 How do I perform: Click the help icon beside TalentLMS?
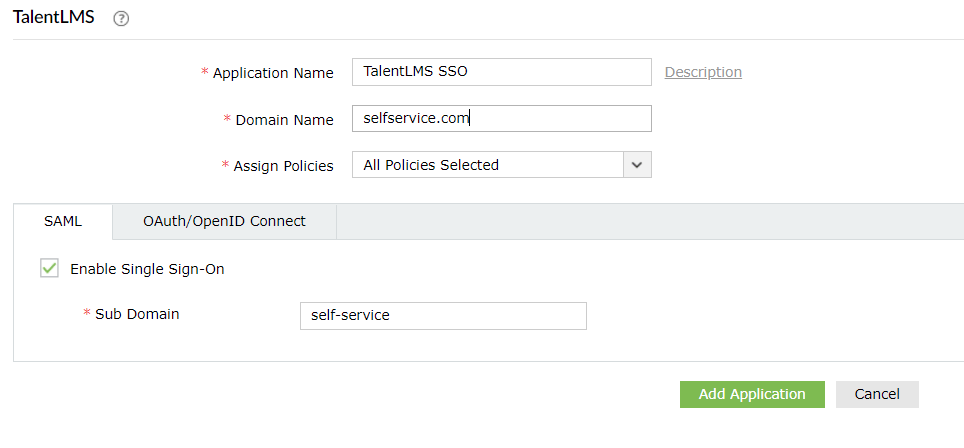pyautogui.click(x=122, y=19)
